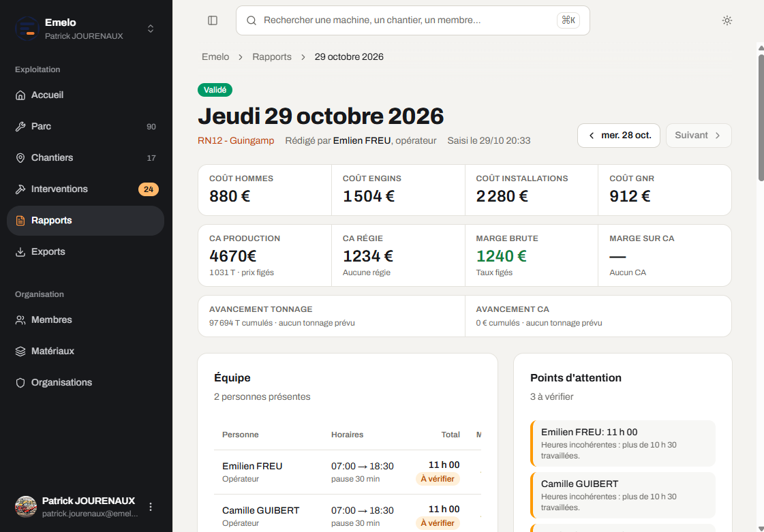
Task: Open the Parc section
Action: pyautogui.click(x=86, y=127)
